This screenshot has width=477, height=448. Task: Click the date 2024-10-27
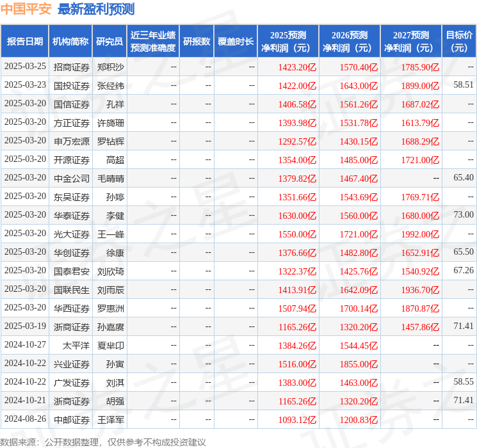(25, 344)
